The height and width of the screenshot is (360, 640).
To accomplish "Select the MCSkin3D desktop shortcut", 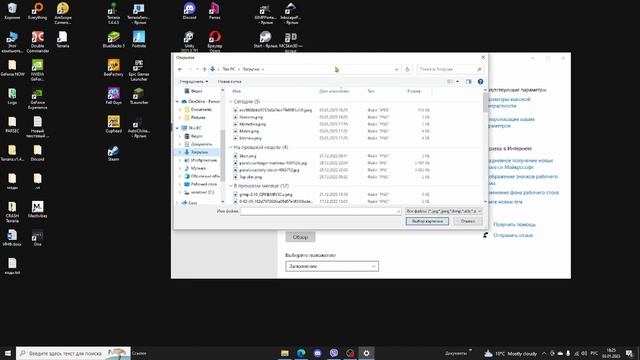I will (x=291, y=42).
